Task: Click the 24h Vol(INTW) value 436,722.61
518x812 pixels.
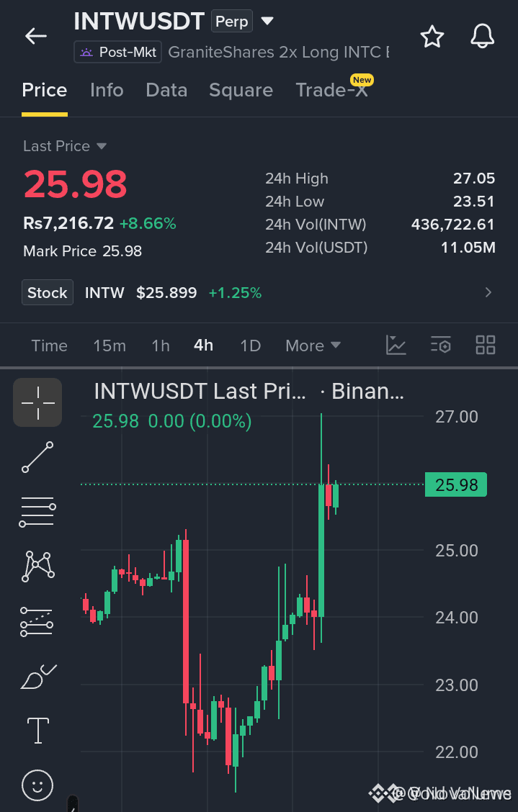Action: click(453, 224)
